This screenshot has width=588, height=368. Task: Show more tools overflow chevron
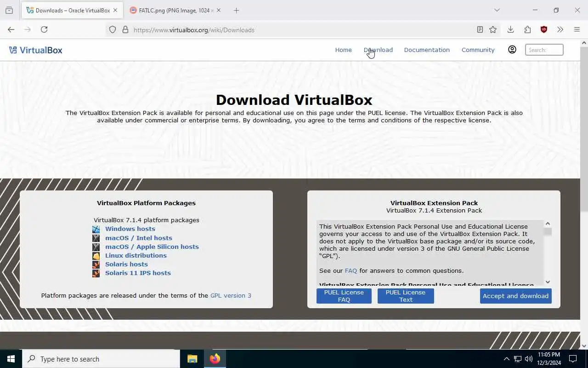pyautogui.click(x=560, y=29)
